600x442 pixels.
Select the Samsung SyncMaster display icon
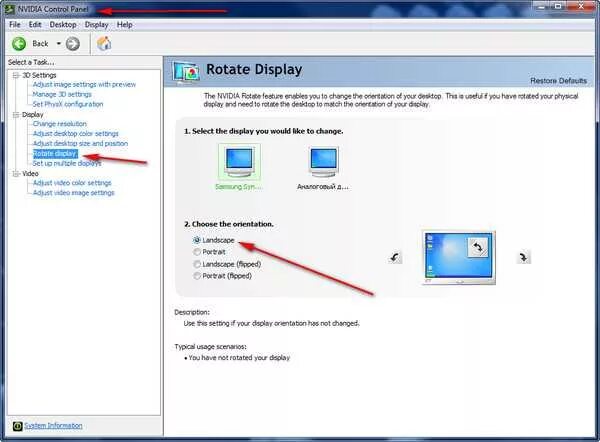[x=239, y=162]
